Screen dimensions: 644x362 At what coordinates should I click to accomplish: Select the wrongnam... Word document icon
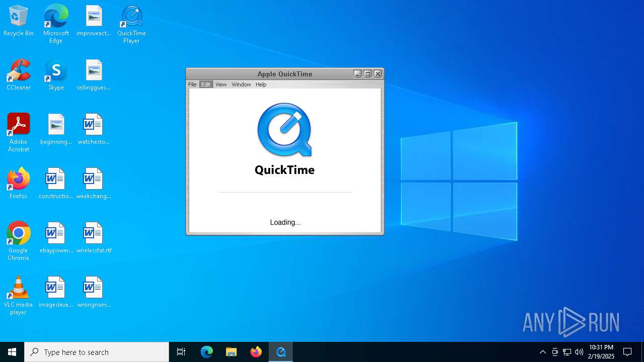(x=94, y=293)
